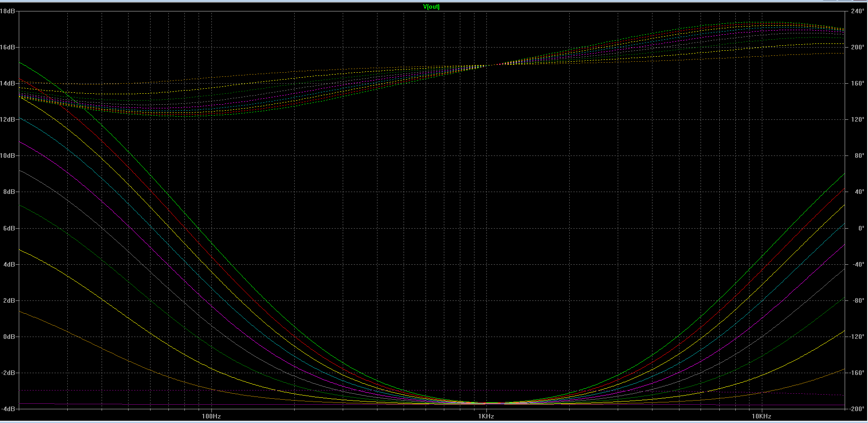Select the 2dB magnitude axis label

[10, 300]
